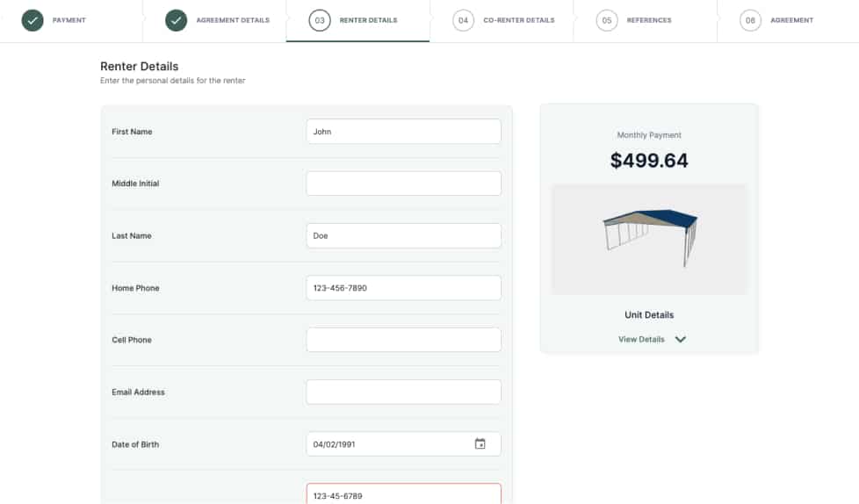
Task: Click the Home Phone input field
Action: tap(404, 288)
